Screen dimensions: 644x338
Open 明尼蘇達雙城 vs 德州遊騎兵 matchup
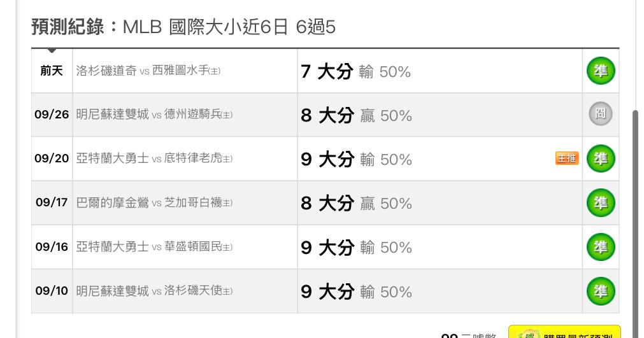click(154, 115)
